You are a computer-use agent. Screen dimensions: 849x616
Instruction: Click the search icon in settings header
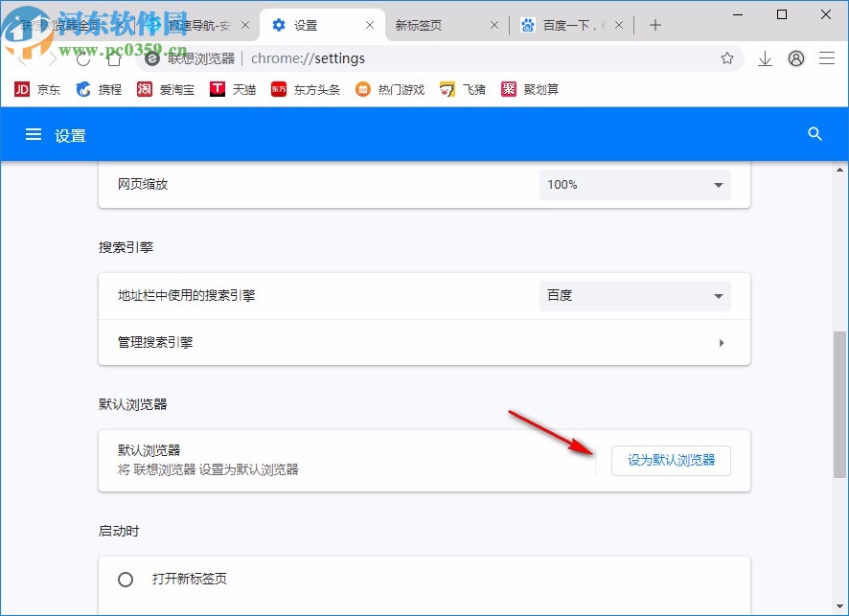point(814,134)
